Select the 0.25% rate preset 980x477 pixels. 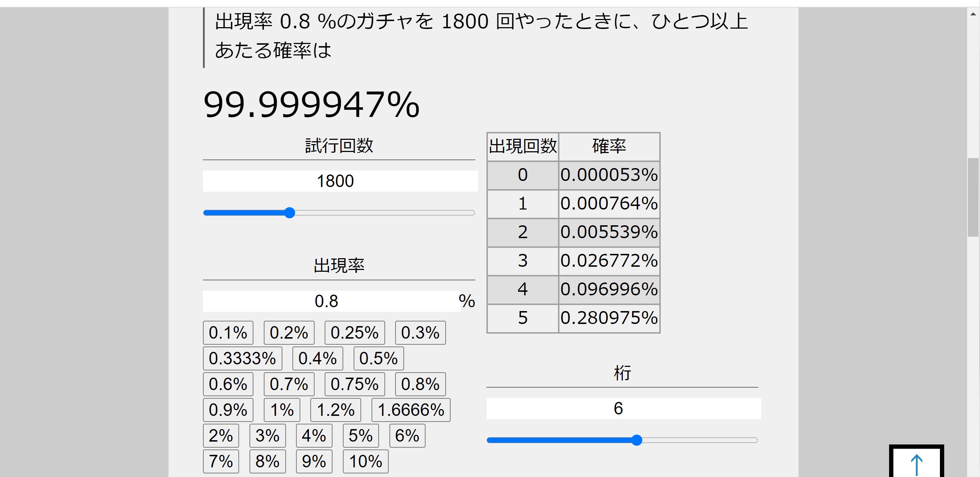point(354,333)
